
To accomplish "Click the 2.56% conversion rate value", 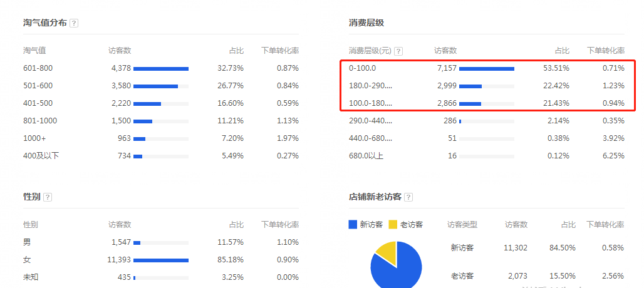I will pyautogui.click(x=613, y=276).
